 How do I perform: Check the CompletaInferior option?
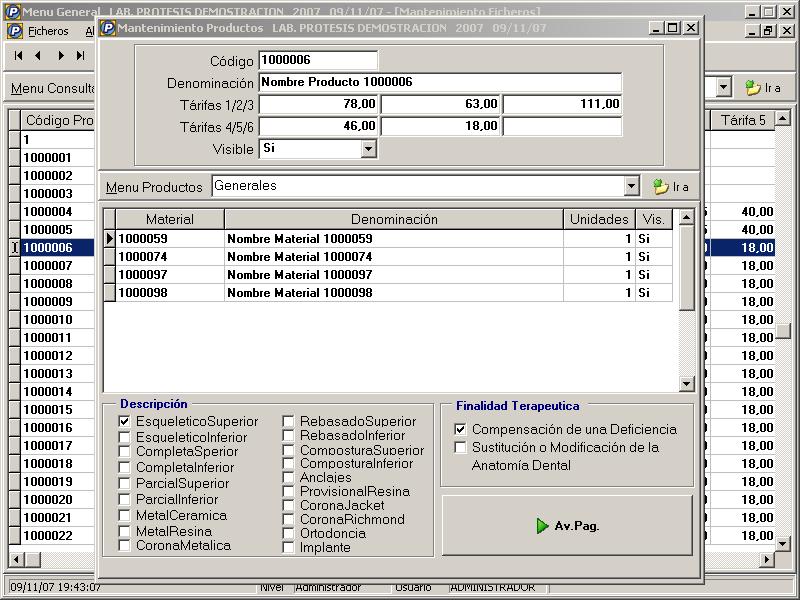124,467
